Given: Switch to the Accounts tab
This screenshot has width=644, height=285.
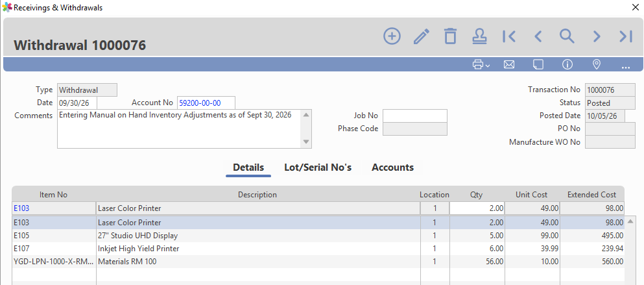Looking at the screenshot, I should pos(392,167).
